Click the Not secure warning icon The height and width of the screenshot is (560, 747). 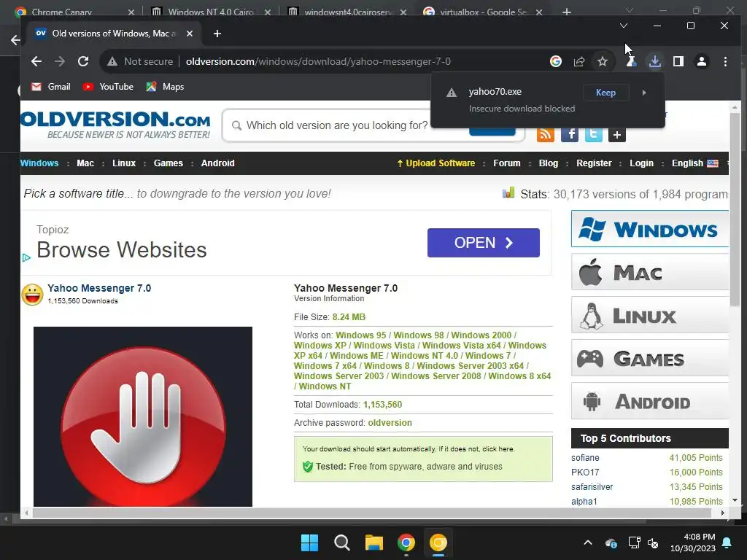coord(112,61)
